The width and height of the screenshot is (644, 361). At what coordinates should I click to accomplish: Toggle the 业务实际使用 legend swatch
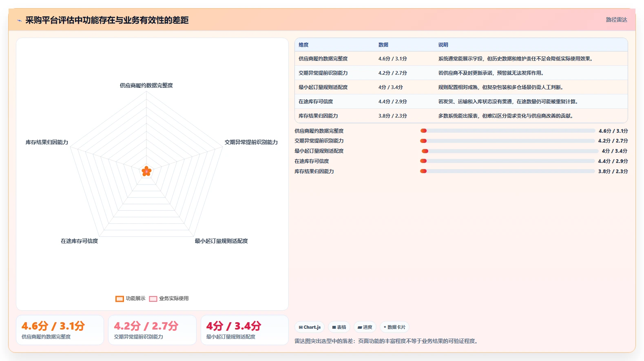pyautogui.click(x=153, y=299)
